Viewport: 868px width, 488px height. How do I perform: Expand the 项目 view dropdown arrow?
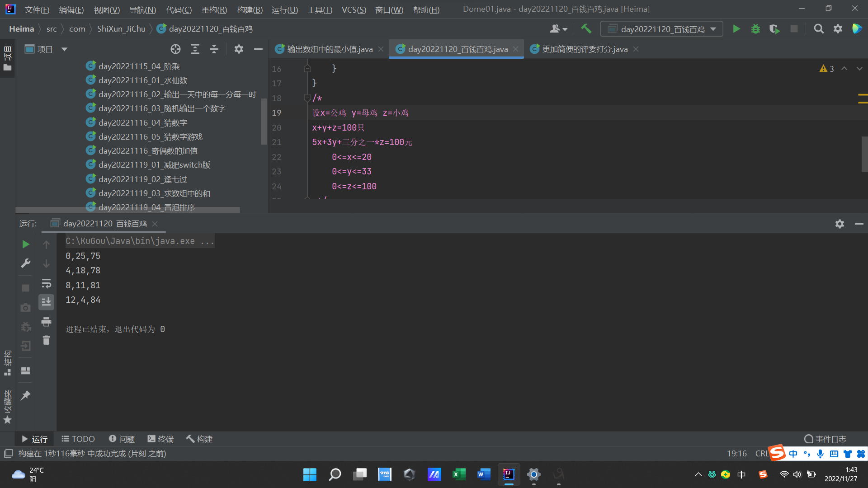64,49
